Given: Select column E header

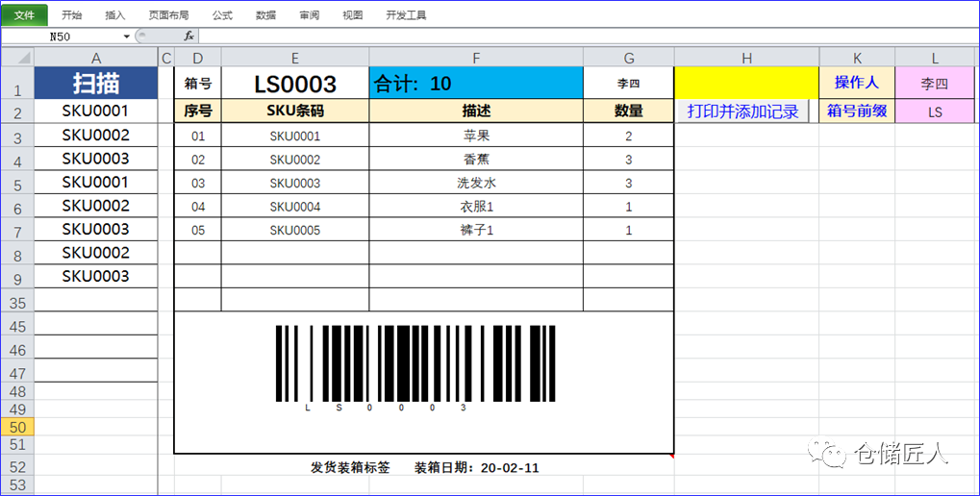Looking at the screenshot, I should pos(295,58).
